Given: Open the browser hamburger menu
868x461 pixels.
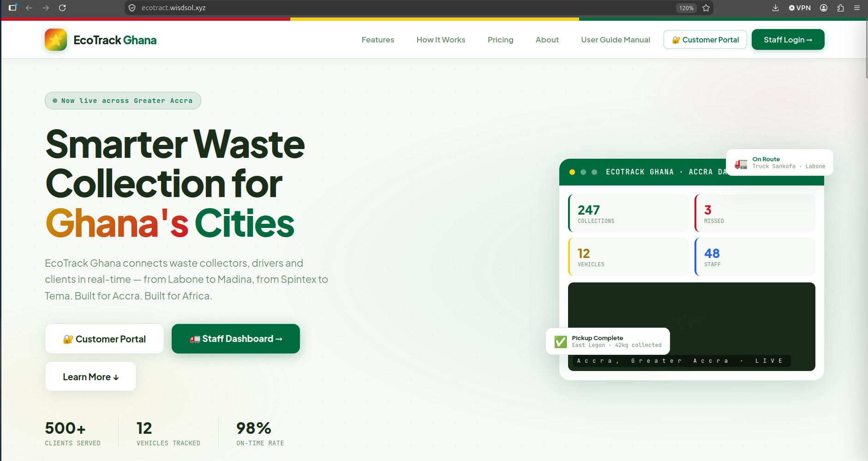Looking at the screenshot, I should (857, 8).
